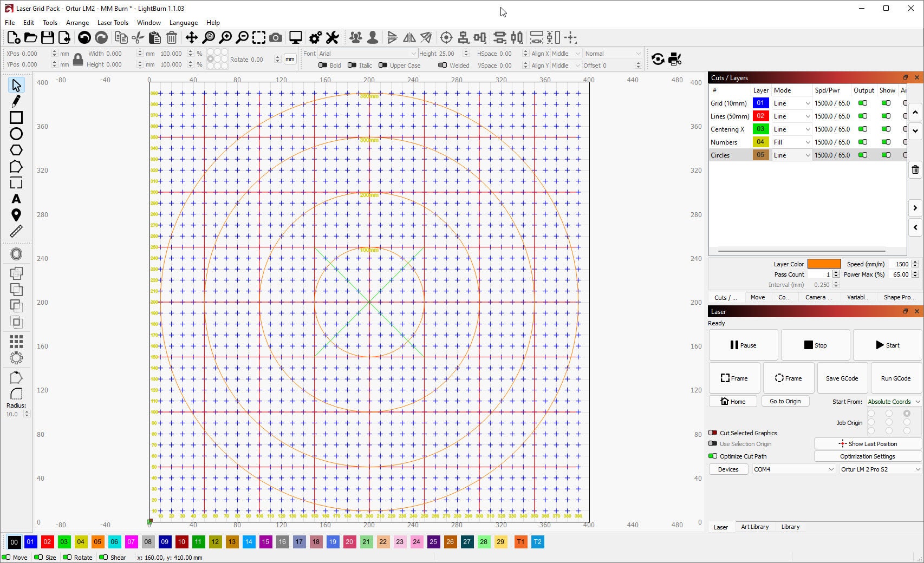Click the Capture camera image icon

(x=276, y=37)
